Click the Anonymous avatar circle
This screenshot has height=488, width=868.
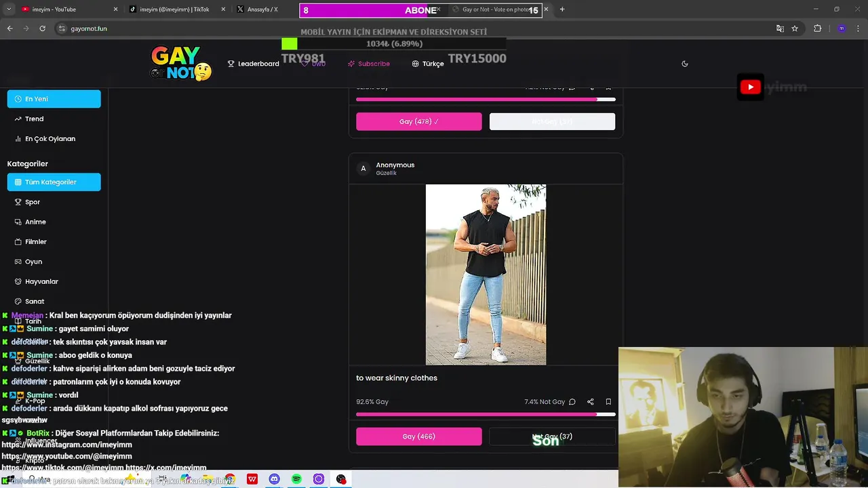click(363, 169)
